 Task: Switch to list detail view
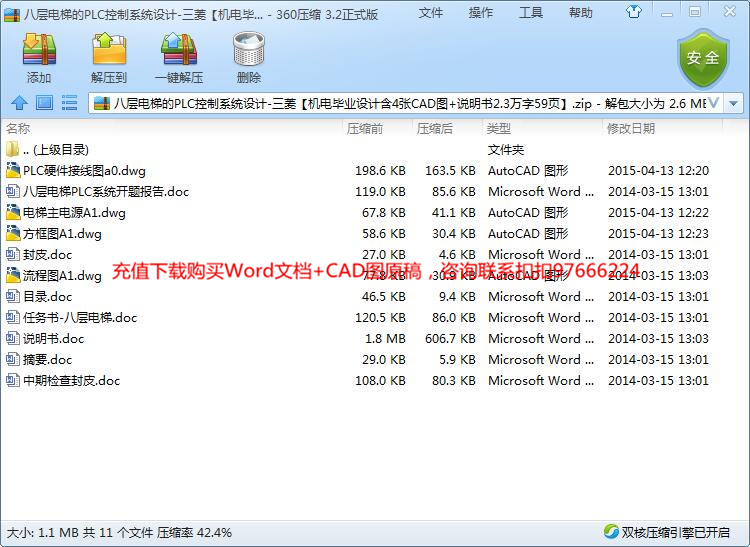69,103
